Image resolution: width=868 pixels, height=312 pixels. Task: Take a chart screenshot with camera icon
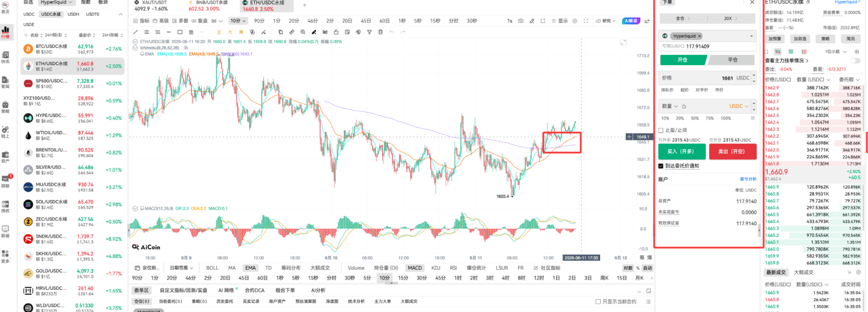point(520,21)
